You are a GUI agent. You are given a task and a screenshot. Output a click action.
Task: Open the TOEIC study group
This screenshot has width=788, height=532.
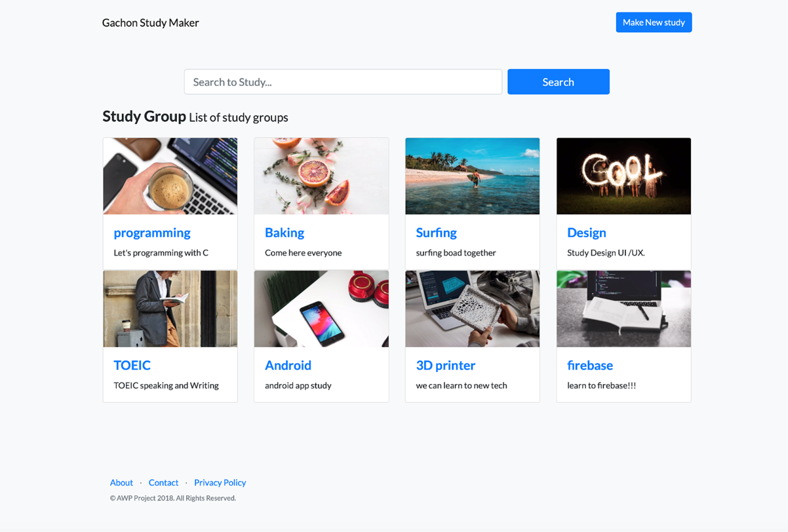[132, 365]
